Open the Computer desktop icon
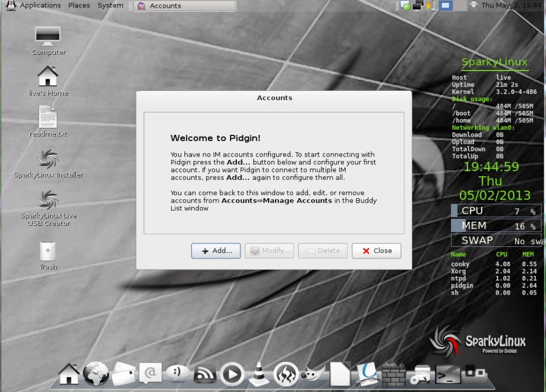546x392 pixels. pos(48,41)
